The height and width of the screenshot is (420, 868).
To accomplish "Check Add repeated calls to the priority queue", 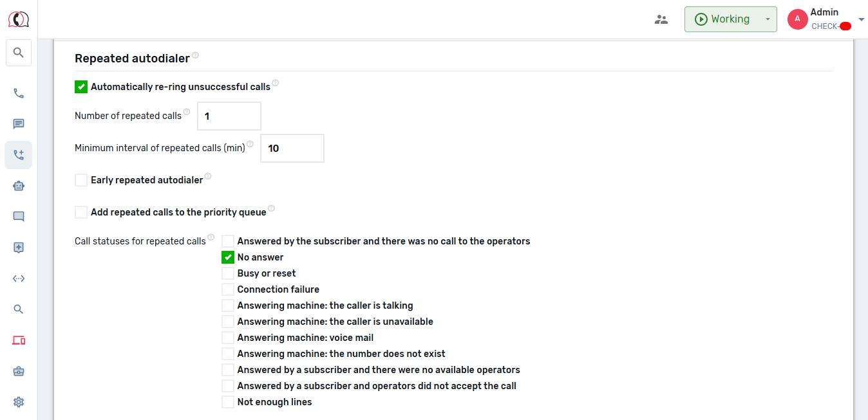I will click(81, 212).
